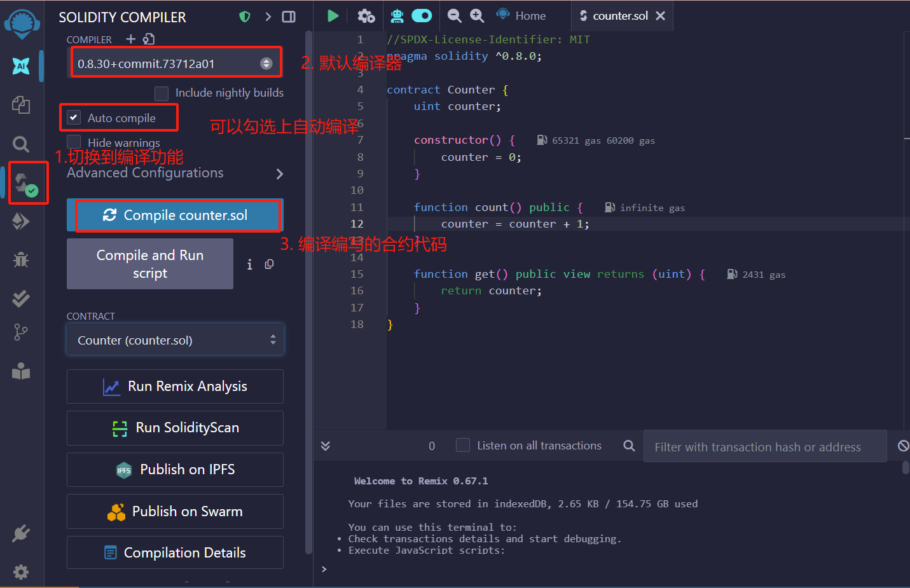
Task: Click Compile counter.sol button
Action: tap(175, 215)
